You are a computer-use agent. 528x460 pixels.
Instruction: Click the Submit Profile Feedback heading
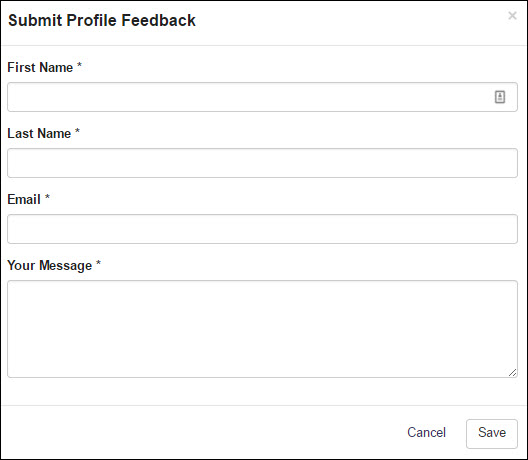click(x=102, y=20)
